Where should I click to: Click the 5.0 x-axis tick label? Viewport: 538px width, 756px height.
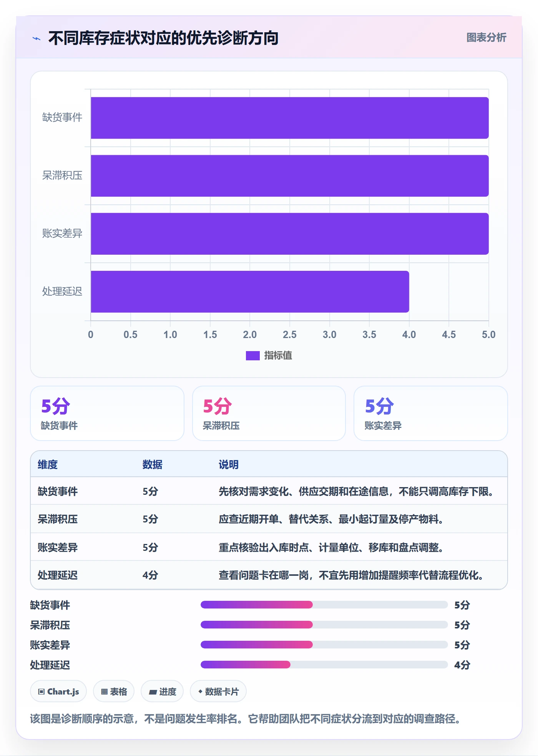click(x=489, y=335)
